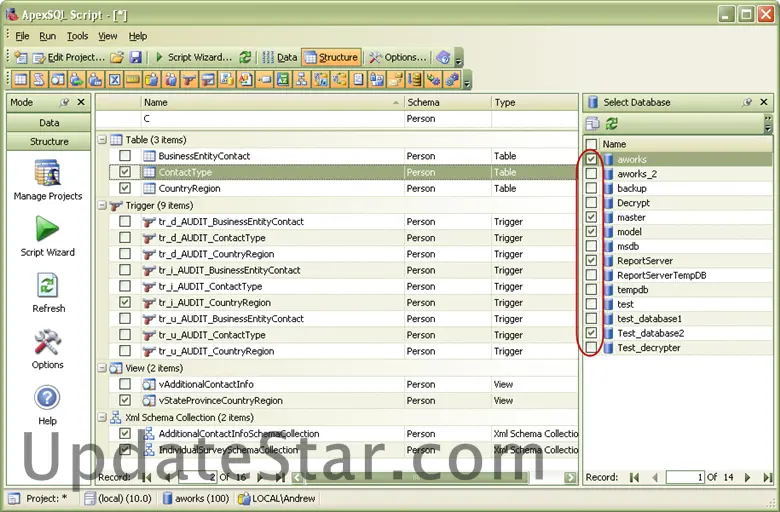Open the File menu

click(x=22, y=36)
